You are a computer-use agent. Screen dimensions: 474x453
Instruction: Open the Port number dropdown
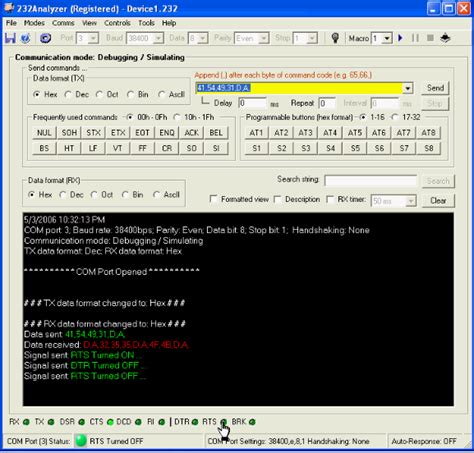(x=93, y=38)
